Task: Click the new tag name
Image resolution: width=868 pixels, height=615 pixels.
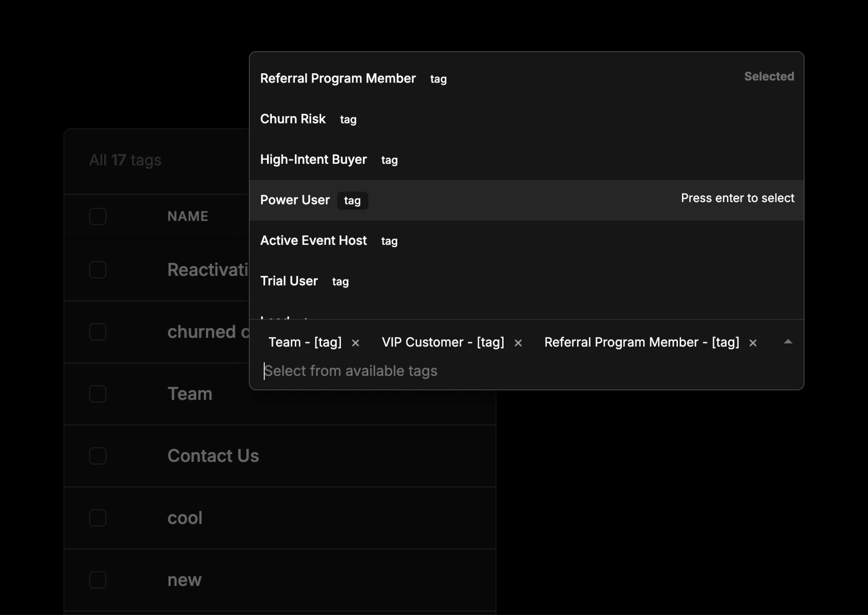Action: (184, 580)
